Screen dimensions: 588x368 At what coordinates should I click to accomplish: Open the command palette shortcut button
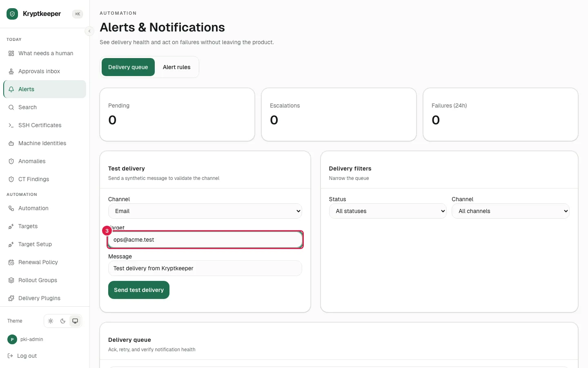[x=78, y=14]
